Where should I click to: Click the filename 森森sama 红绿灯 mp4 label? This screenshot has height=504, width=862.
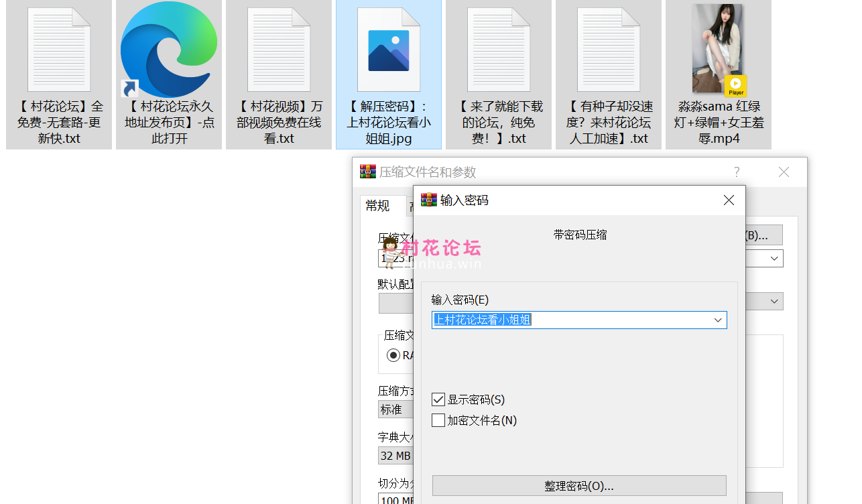[x=719, y=123]
